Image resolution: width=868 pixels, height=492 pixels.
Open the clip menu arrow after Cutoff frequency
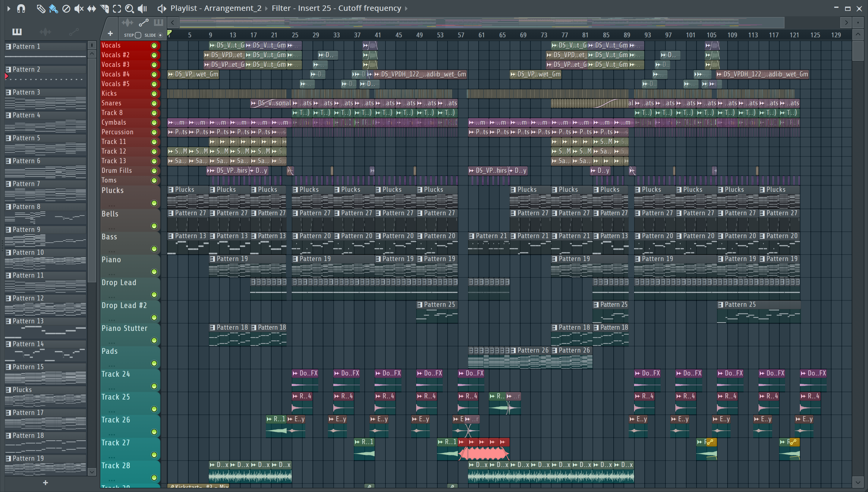406,8
